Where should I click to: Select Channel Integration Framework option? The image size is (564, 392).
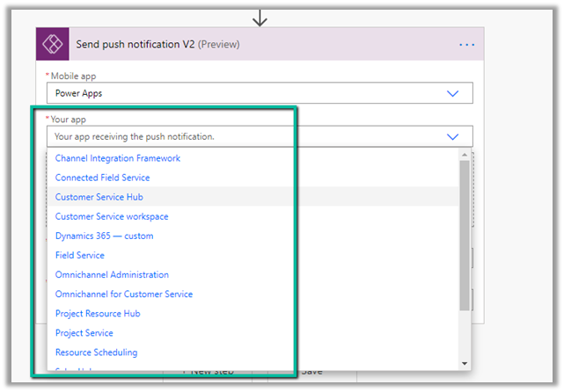coord(118,158)
